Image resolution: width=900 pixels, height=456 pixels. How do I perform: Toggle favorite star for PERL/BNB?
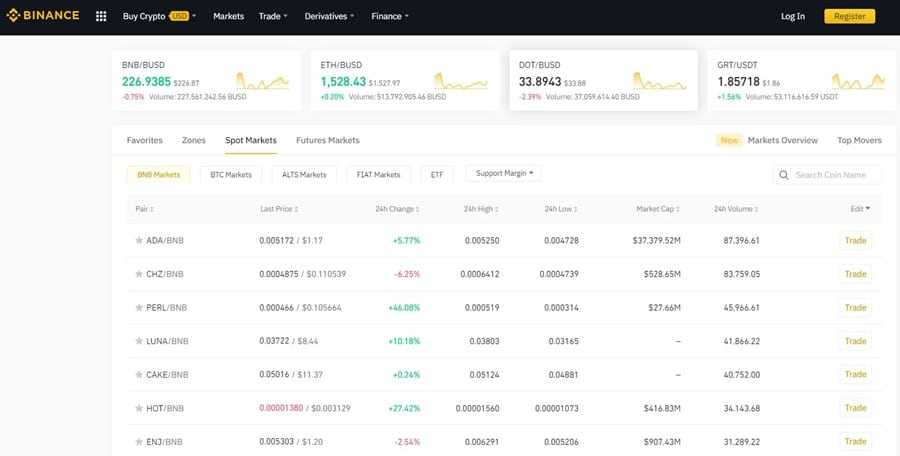point(139,308)
